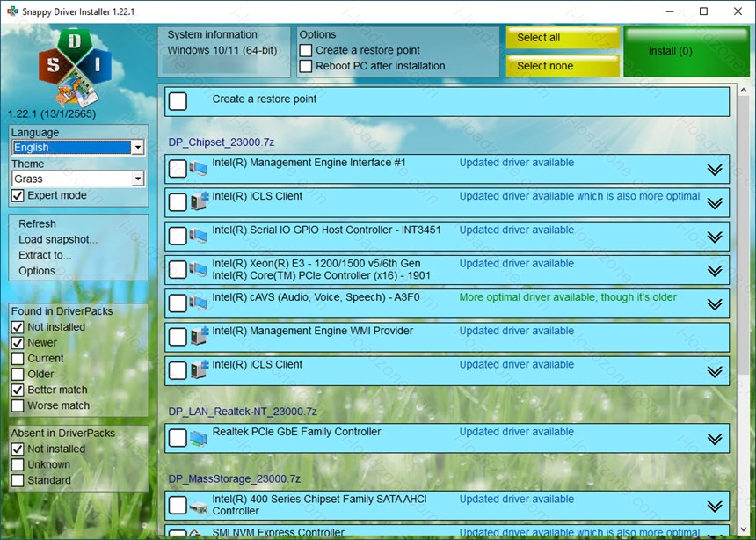
Task: Check the Worse match filter
Action: point(18,405)
